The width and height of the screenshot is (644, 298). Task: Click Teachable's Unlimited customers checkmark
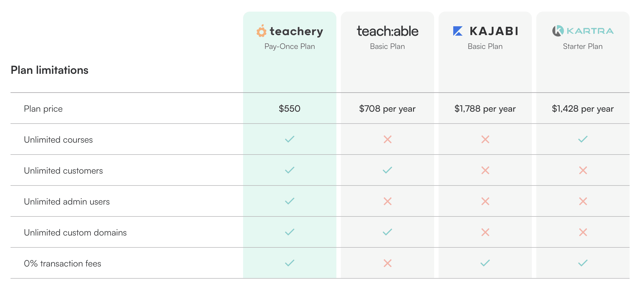pos(387,170)
